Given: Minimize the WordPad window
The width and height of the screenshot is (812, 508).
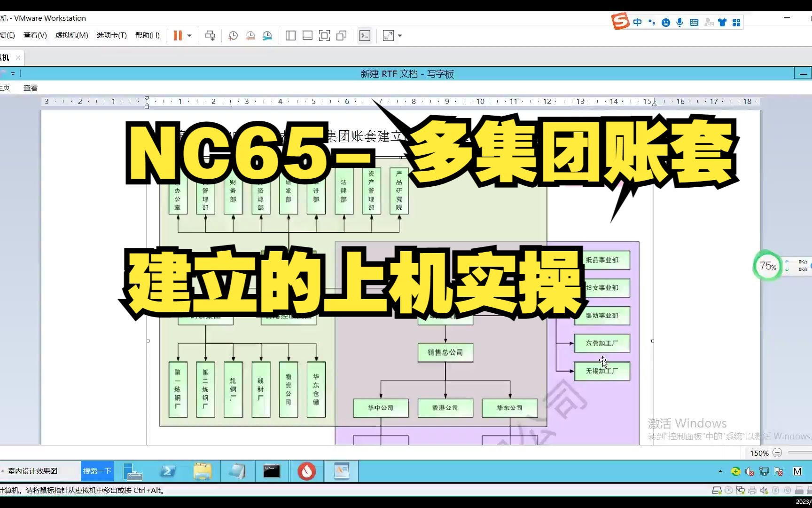Looking at the screenshot, I should (803, 74).
